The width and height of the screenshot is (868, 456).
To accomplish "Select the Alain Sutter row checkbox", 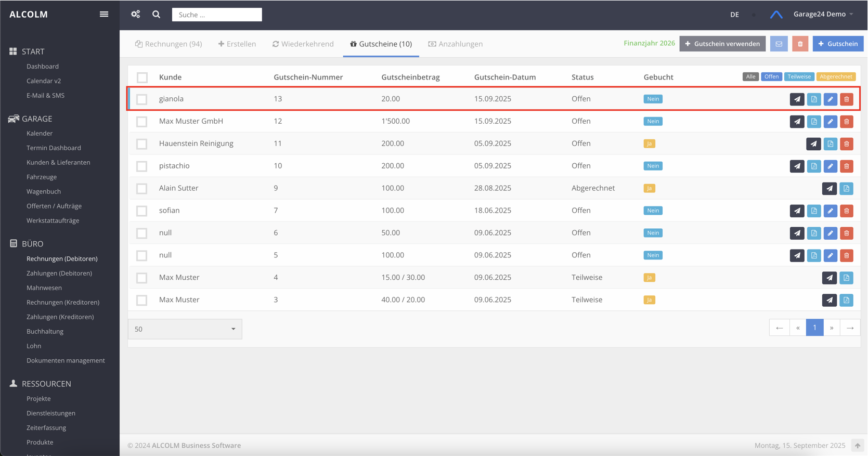I will 142,189.
